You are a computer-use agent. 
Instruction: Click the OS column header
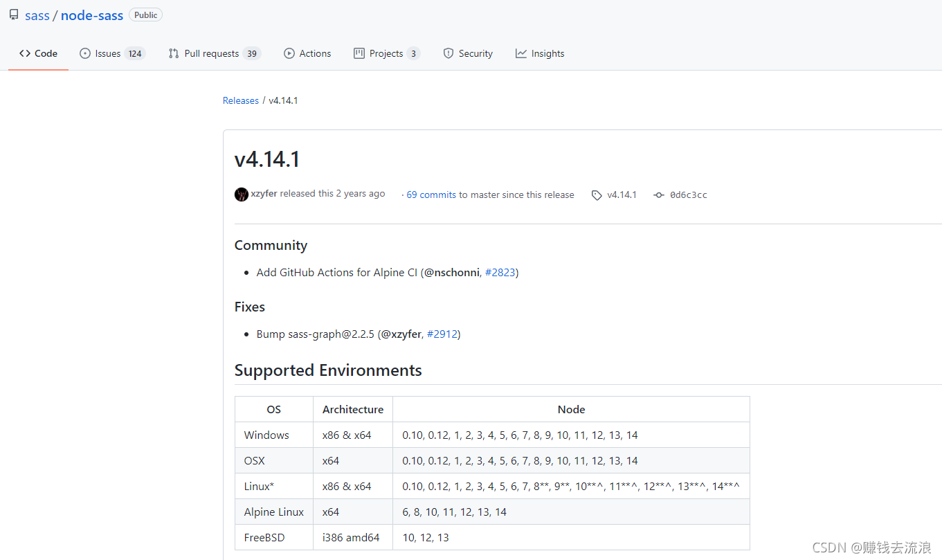(274, 410)
